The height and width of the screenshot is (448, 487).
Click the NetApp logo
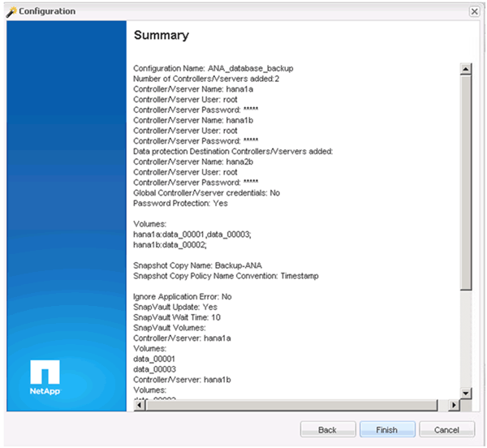(x=45, y=377)
